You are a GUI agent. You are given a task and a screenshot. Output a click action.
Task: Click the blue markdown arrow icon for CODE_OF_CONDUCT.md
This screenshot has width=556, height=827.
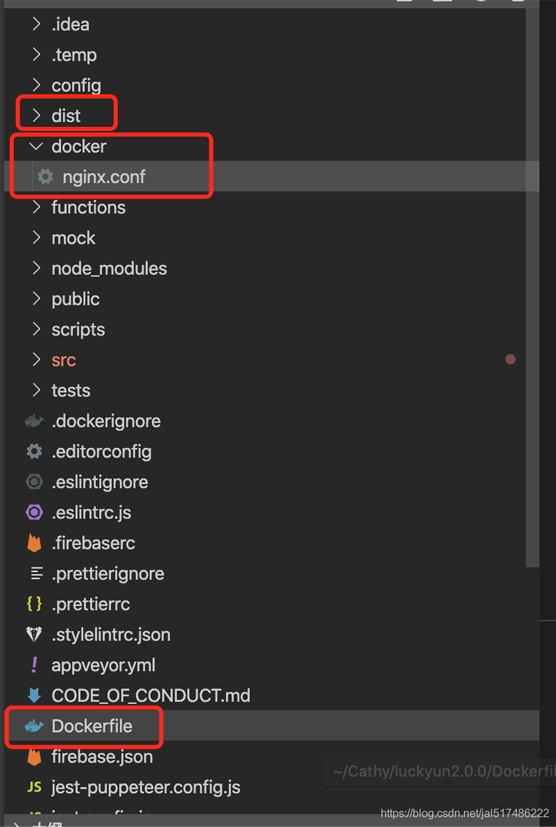pos(34,695)
